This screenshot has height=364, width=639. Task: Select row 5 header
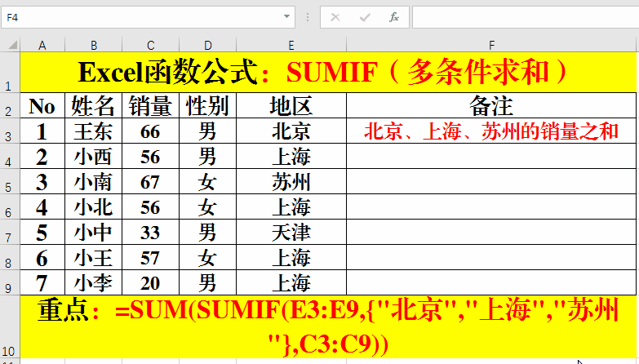click(x=10, y=181)
